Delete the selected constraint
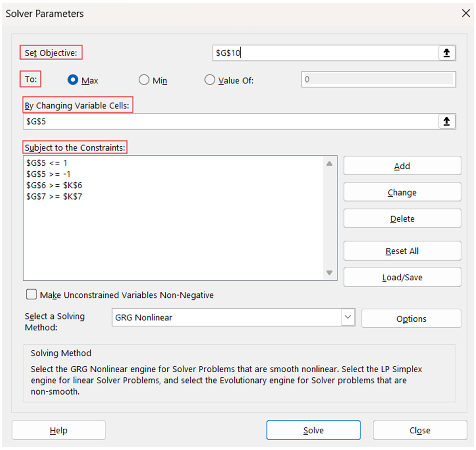Viewport: 476px width, 450px height. coord(402,219)
